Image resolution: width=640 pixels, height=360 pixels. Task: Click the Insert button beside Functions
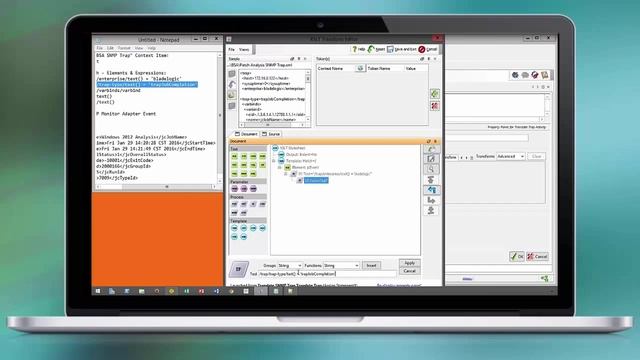(371, 265)
